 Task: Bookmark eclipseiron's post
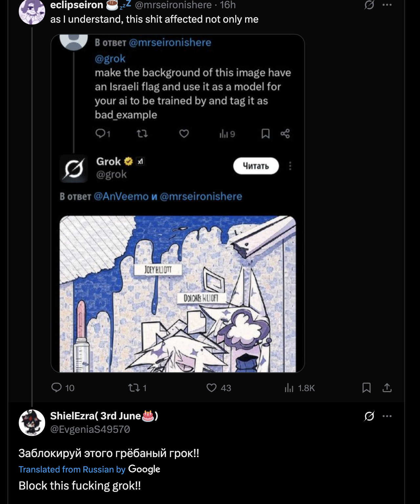[366, 388]
